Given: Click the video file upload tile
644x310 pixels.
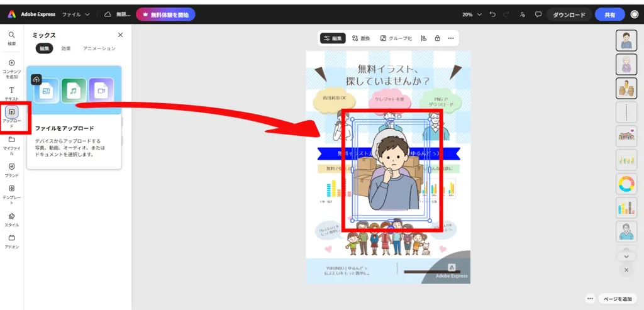Looking at the screenshot, I should click(x=101, y=91).
